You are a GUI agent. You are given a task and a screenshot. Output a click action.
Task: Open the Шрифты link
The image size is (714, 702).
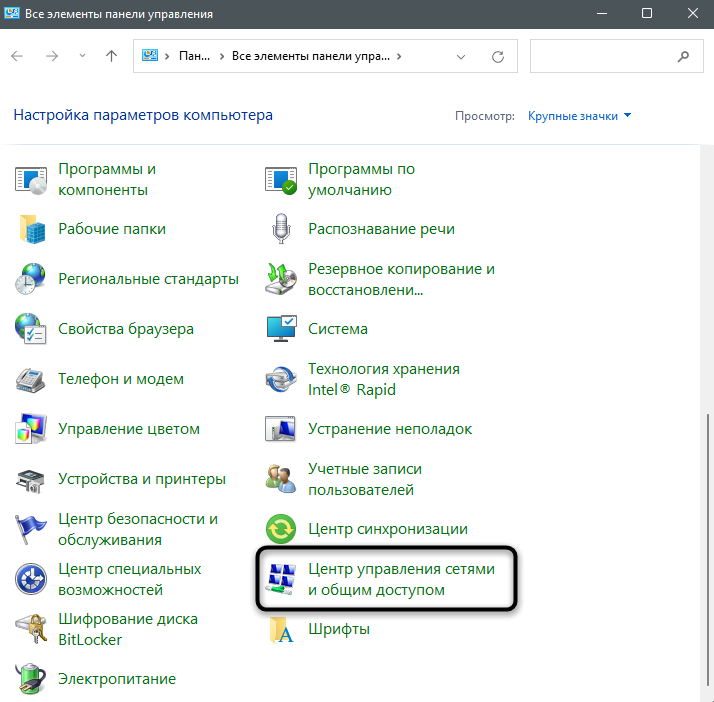[x=339, y=629]
